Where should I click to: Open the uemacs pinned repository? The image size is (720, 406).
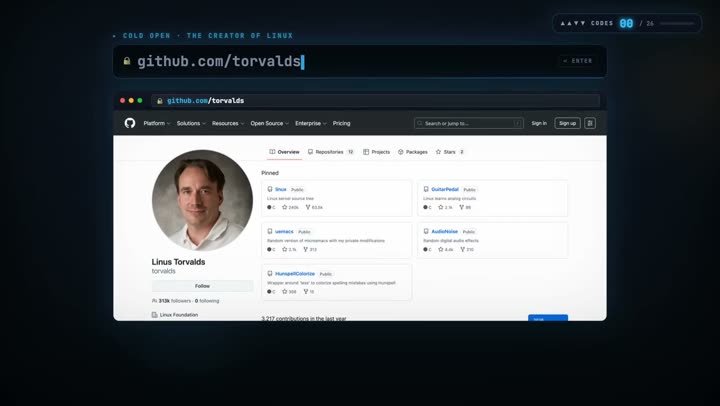click(284, 231)
